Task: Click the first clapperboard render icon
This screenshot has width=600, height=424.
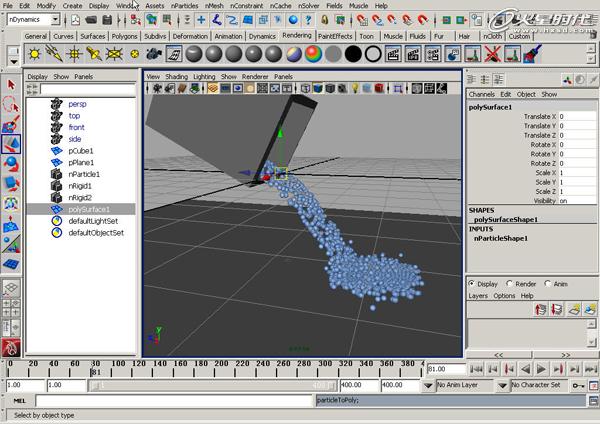Action: (393, 54)
